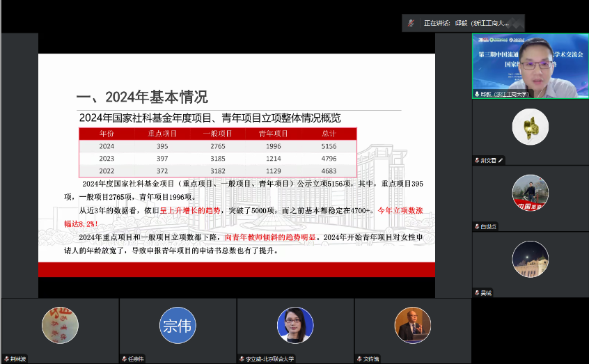Click the muted mic icon beside 文传浩
This screenshot has height=364, width=589.
click(359, 359)
